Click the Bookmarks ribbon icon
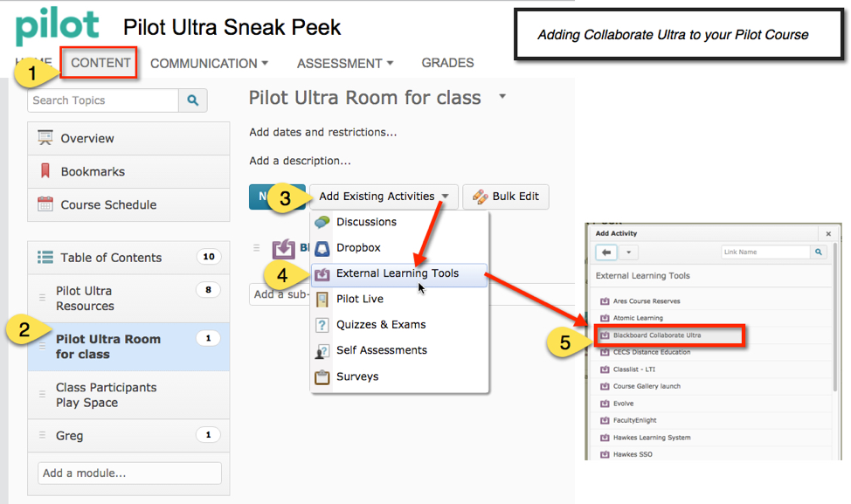This screenshot has width=851, height=504. (45, 171)
